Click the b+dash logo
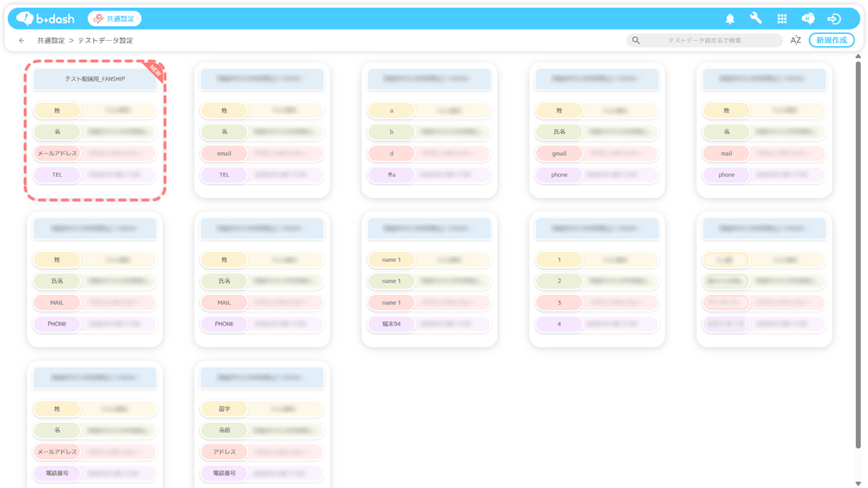The height and width of the screenshot is (488, 868). click(x=46, y=19)
